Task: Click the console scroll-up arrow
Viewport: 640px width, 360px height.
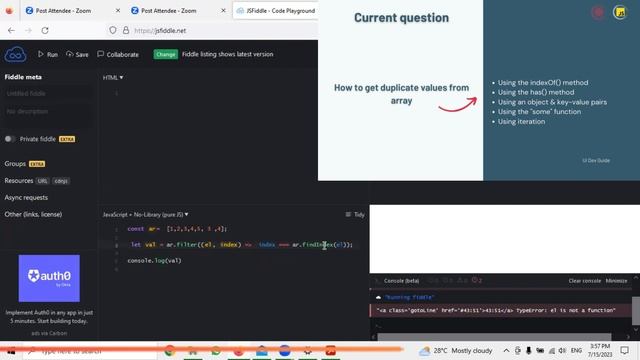Action: (636, 278)
